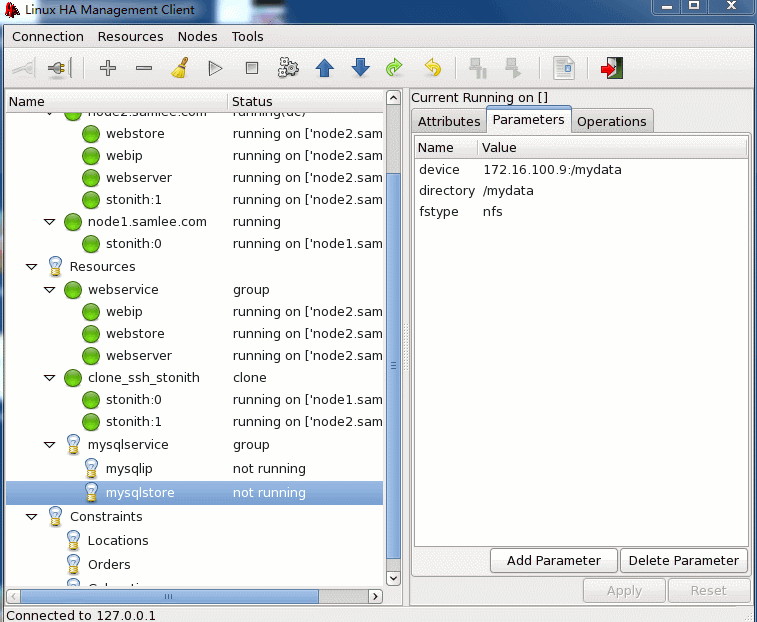Click the green curved migrate arrow
Viewport: 757px width, 622px height.
click(x=394, y=68)
